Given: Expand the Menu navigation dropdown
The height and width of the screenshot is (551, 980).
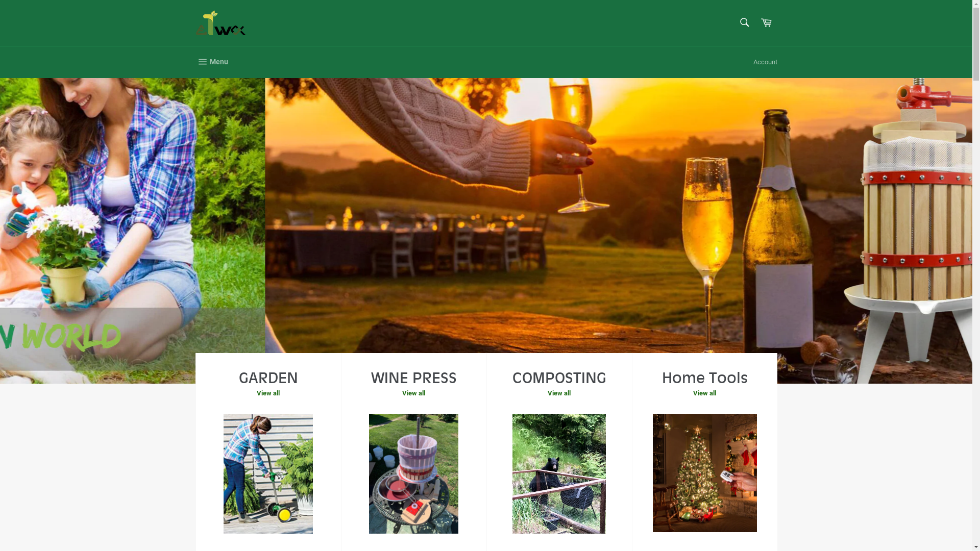Looking at the screenshot, I should (x=212, y=62).
